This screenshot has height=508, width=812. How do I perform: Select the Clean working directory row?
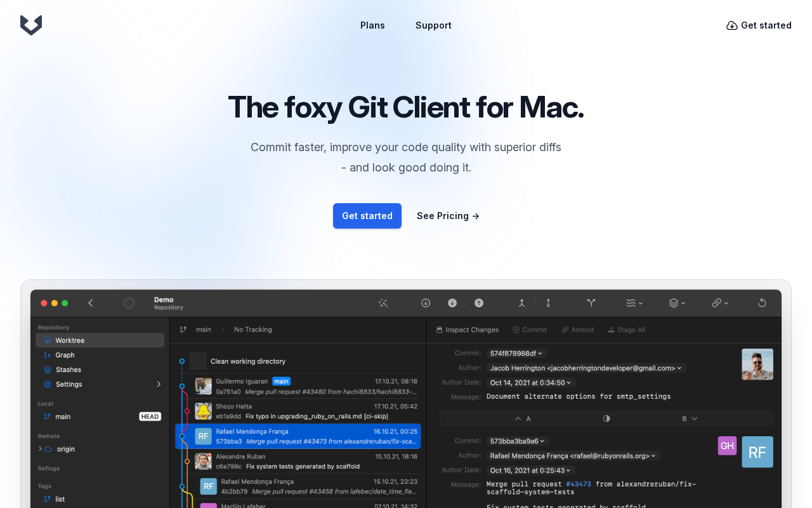[298, 361]
